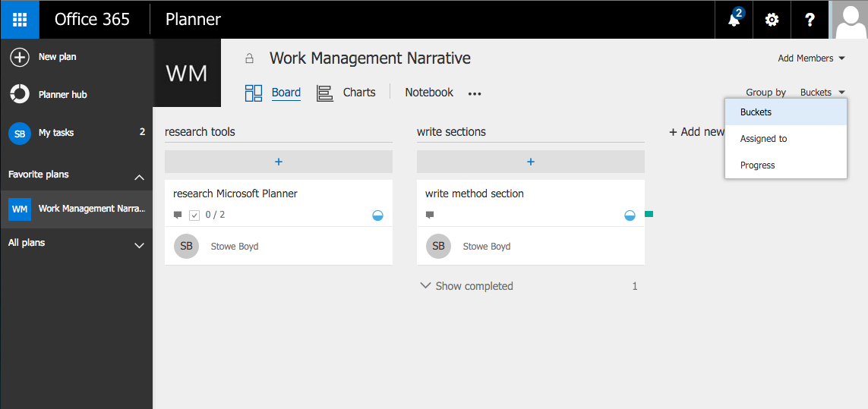Open the write method section task
The image size is (868, 409).
click(475, 193)
